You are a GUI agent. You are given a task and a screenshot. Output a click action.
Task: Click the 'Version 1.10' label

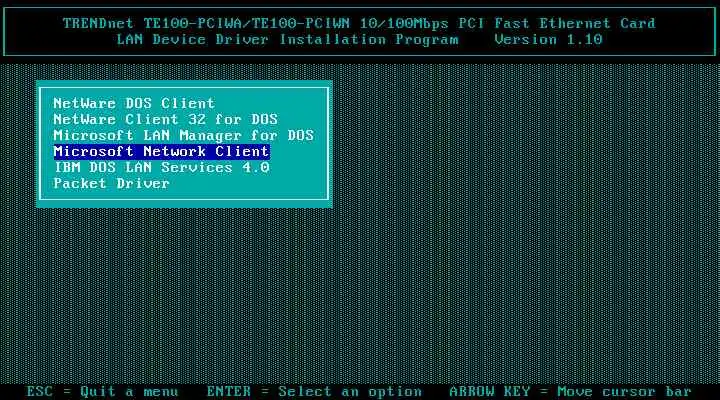548,39
